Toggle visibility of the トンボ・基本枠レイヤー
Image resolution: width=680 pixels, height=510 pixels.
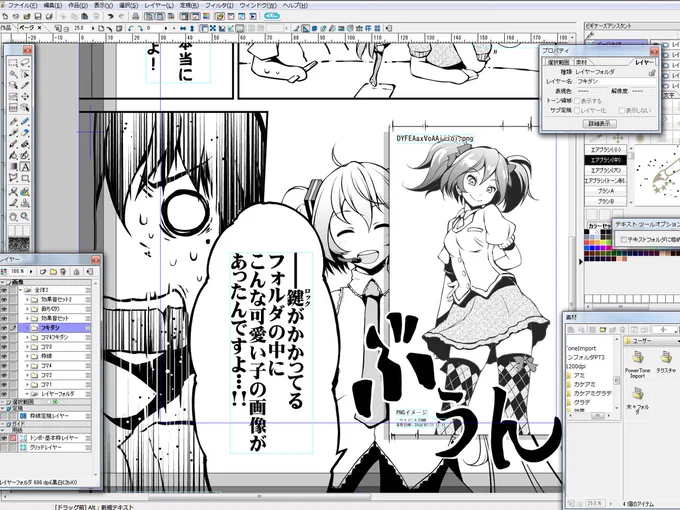[x=4, y=438]
